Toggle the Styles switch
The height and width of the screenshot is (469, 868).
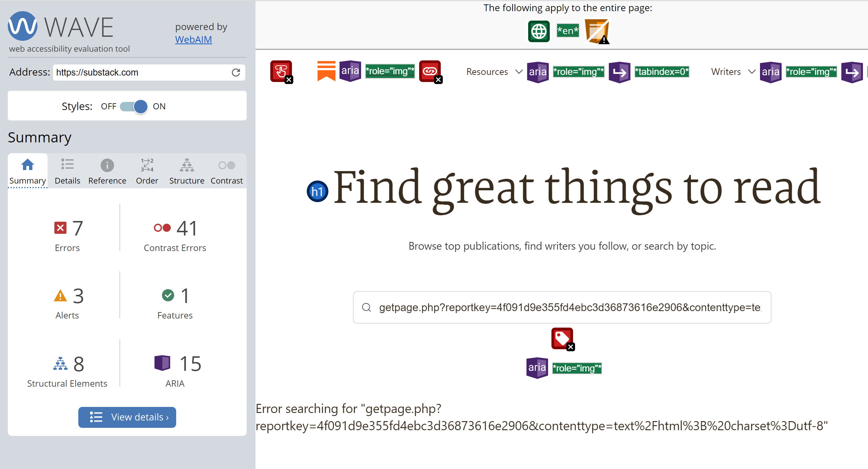click(134, 107)
